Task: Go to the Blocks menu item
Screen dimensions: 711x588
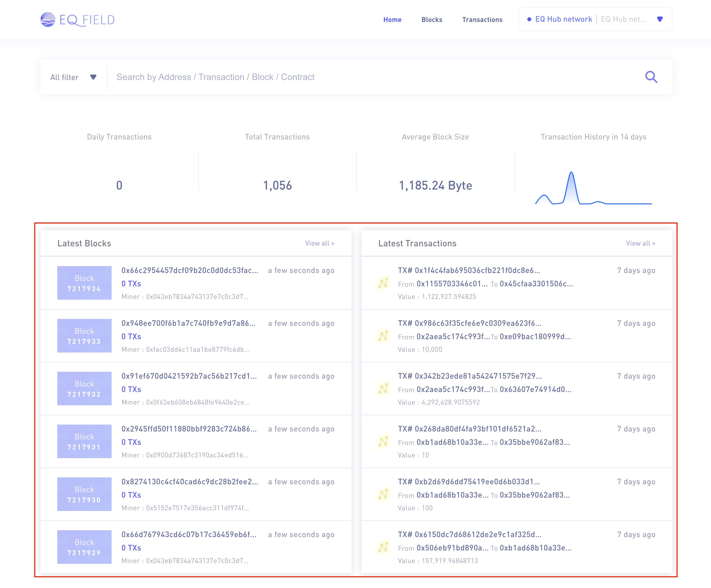Action: pyautogui.click(x=432, y=20)
